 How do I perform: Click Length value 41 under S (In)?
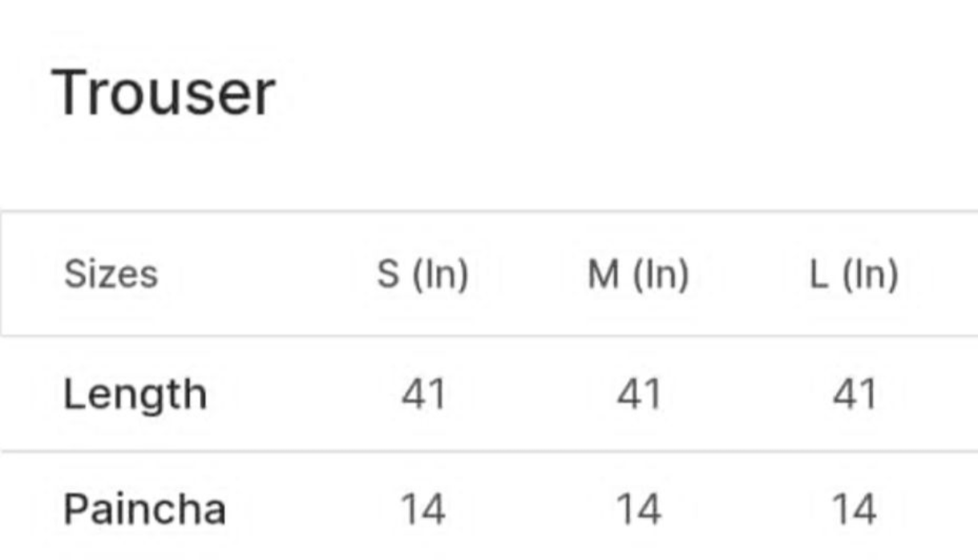coord(422,394)
